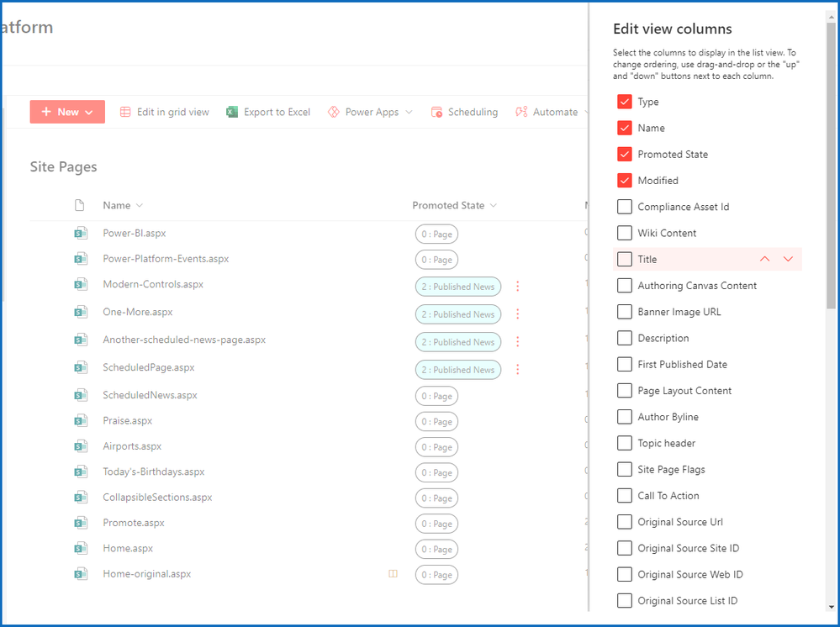
Task: Expand the Promoted State column dropdown
Action: click(x=494, y=206)
